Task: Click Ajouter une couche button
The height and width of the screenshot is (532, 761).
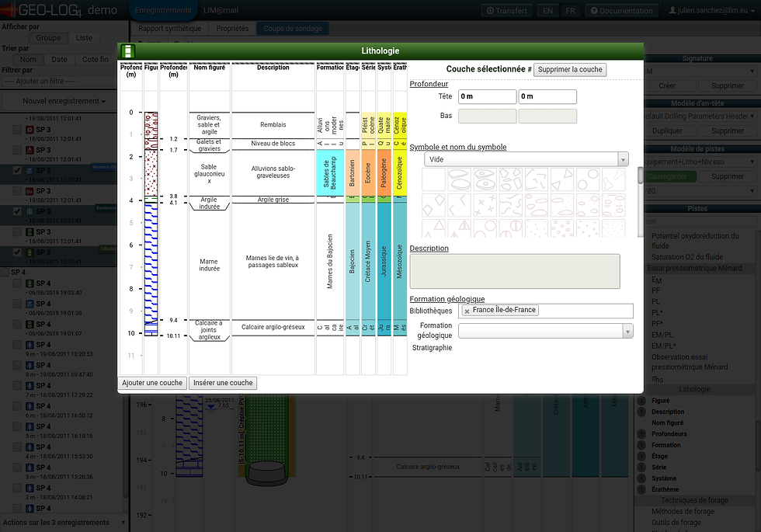Action: tap(152, 383)
